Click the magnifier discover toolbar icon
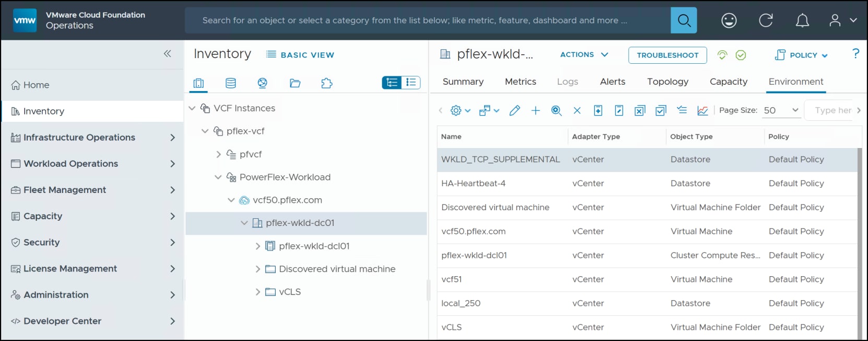Viewport: 868px width, 341px height. point(556,110)
